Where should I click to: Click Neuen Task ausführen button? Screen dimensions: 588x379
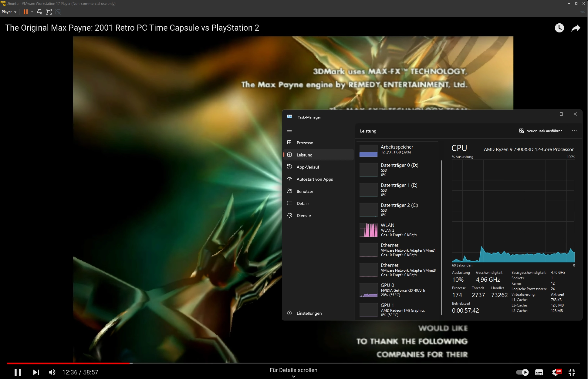point(541,131)
